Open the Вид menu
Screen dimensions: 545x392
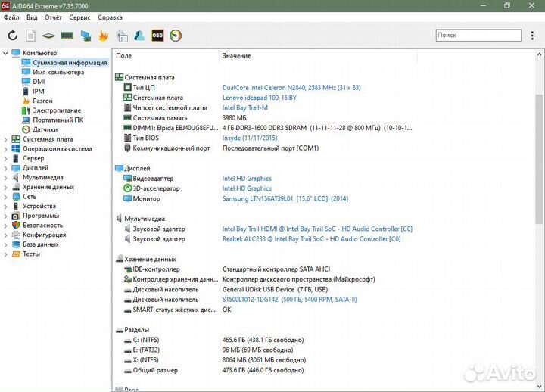coord(32,17)
